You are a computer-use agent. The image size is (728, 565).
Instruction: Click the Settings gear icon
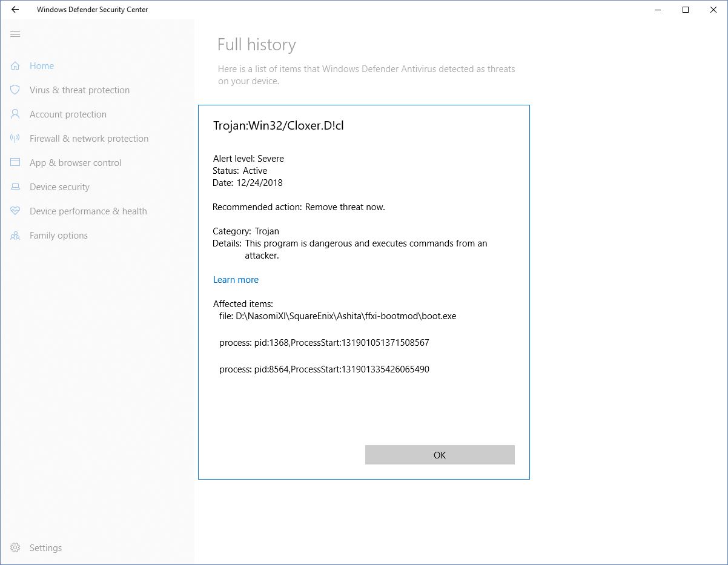coord(15,548)
